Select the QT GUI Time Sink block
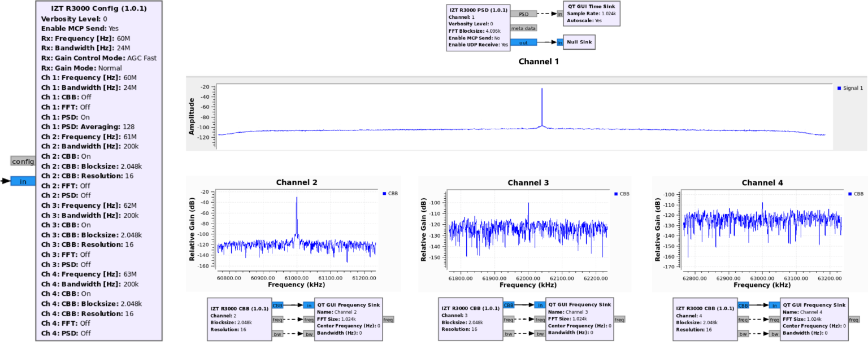 point(592,14)
